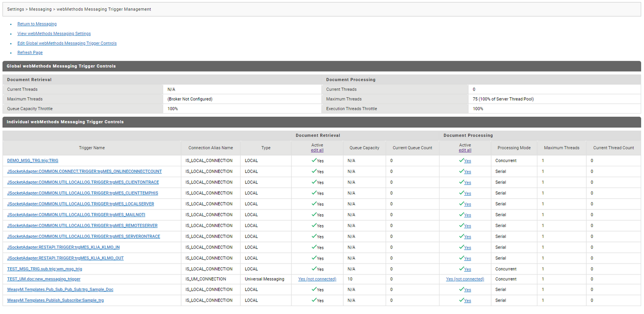Open WeasyM trg_Sample_Doc trigger details

pyautogui.click(x=60, y=289)
